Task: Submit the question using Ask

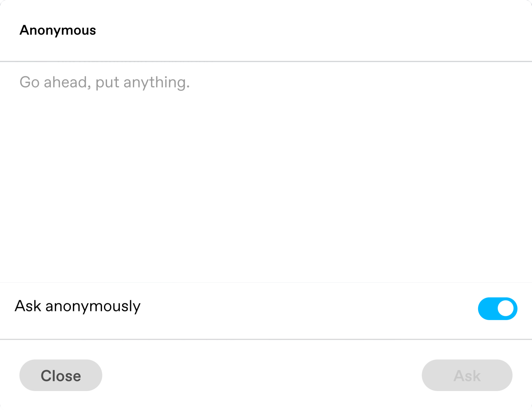Action: [467, 375]
